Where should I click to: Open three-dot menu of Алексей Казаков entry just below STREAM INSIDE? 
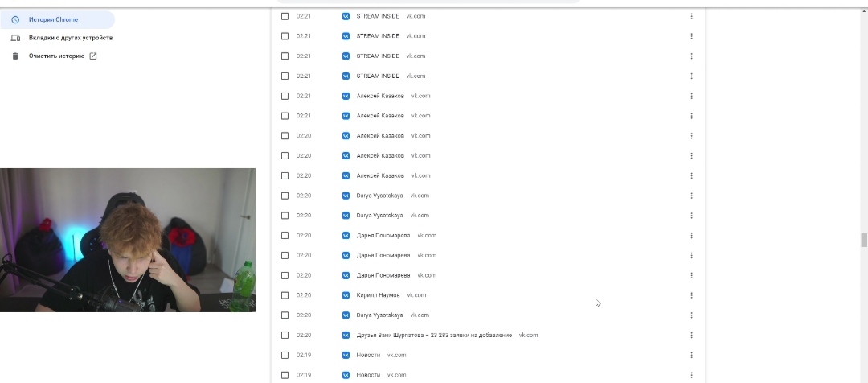691,96
